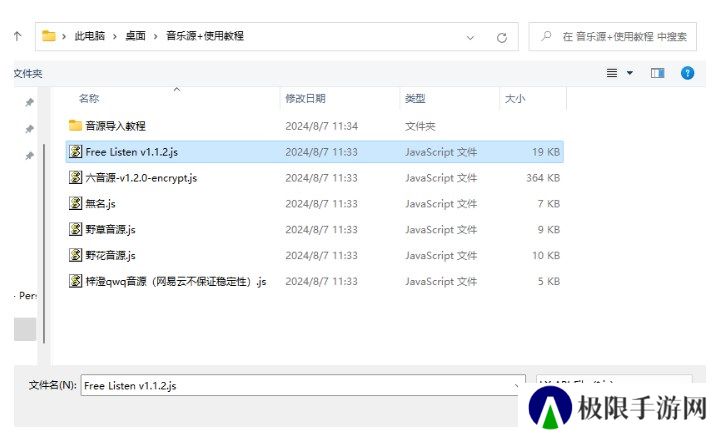
Task: Select the 野花音源.js file icon
Action: pyautogui.click(x=76, y=255)
